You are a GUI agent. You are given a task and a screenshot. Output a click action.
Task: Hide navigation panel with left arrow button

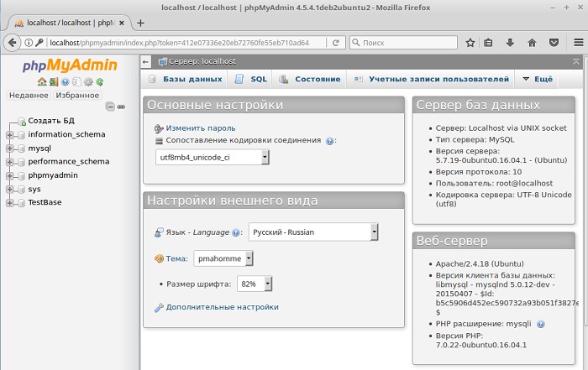tap(146, 62)
